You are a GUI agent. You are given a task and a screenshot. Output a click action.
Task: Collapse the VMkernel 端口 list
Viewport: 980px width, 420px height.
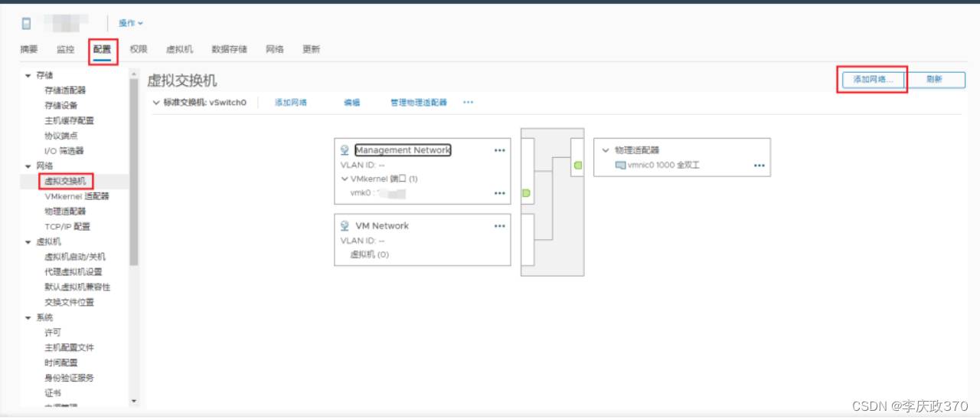(345, 179)
